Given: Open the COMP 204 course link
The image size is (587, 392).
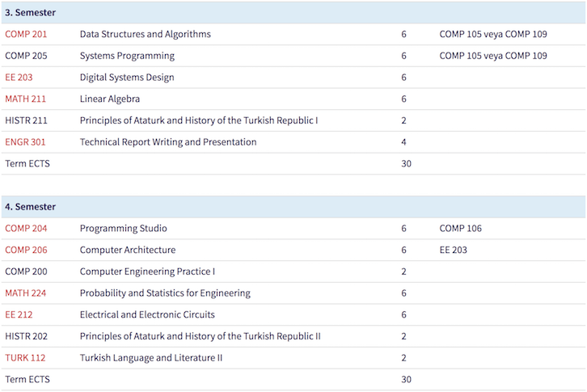Looking at the screenshot, I should [26, 229].
